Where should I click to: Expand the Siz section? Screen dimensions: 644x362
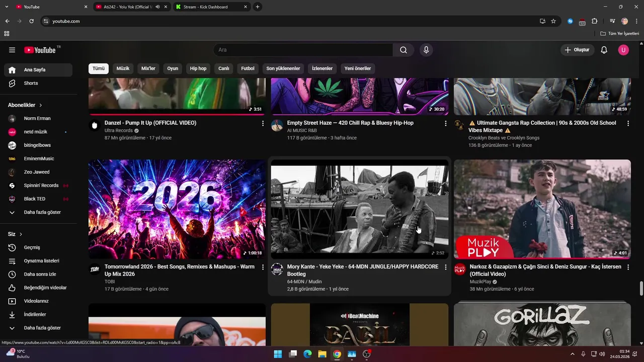[15, 234]
